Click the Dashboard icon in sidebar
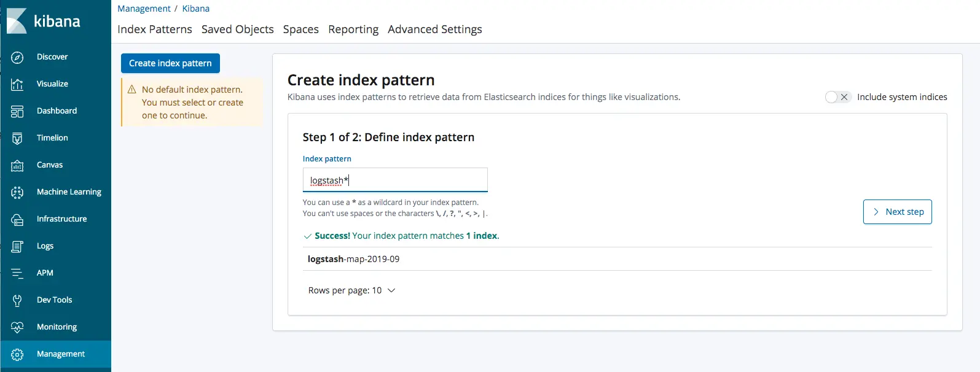Screen dimensions: 980x372 point(17,111)
